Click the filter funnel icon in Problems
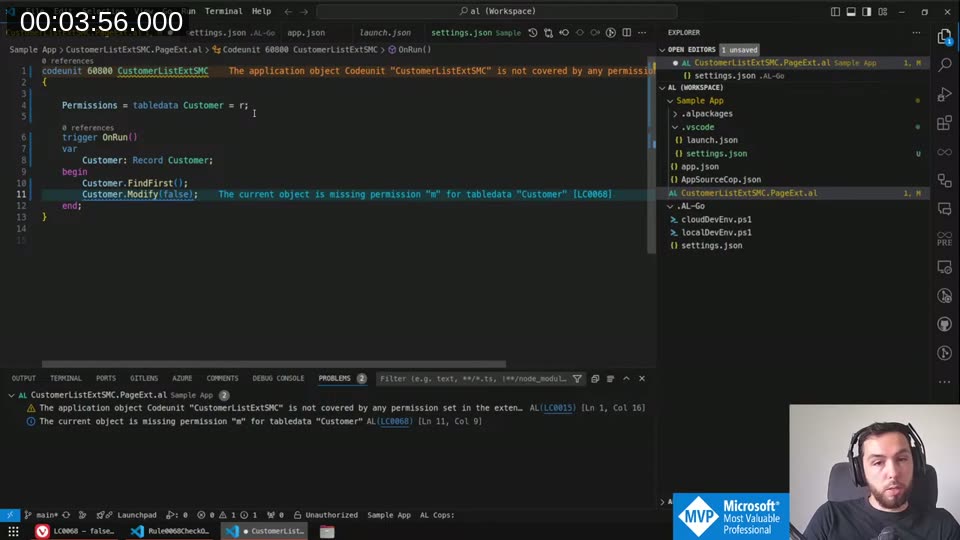 point(577,379)
